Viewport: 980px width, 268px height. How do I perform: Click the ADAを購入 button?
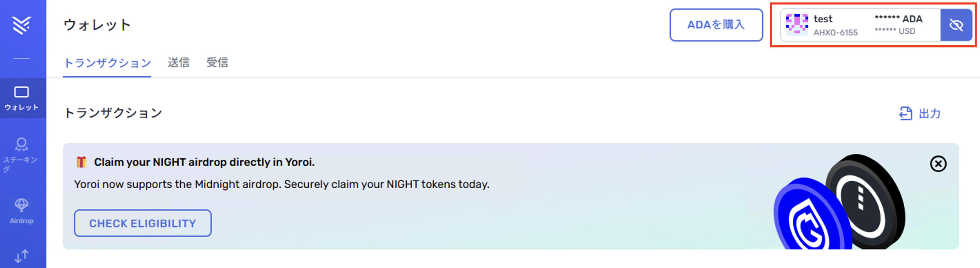[716, 25]
